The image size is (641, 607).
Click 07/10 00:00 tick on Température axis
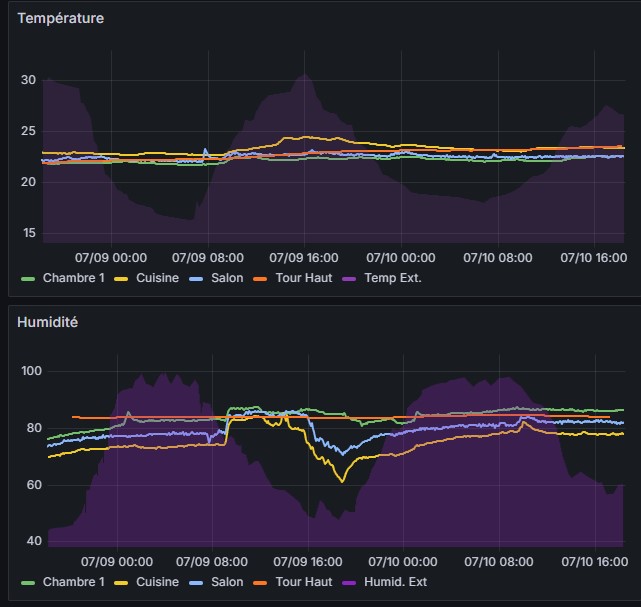pyautogui.click(x=401, y=258)
